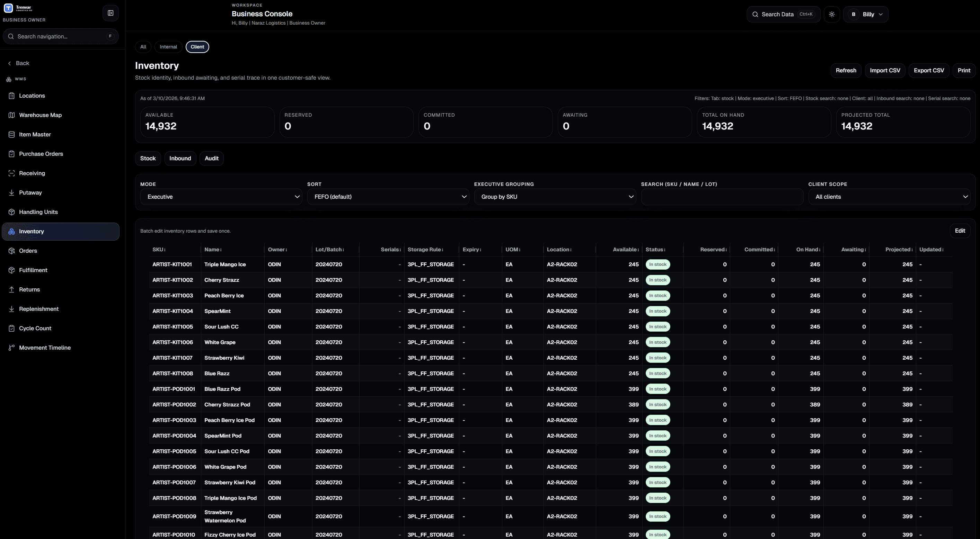Open the Executive Grouping dropdown
Screen dimensions: 980x539
click(x=555, y=197)
